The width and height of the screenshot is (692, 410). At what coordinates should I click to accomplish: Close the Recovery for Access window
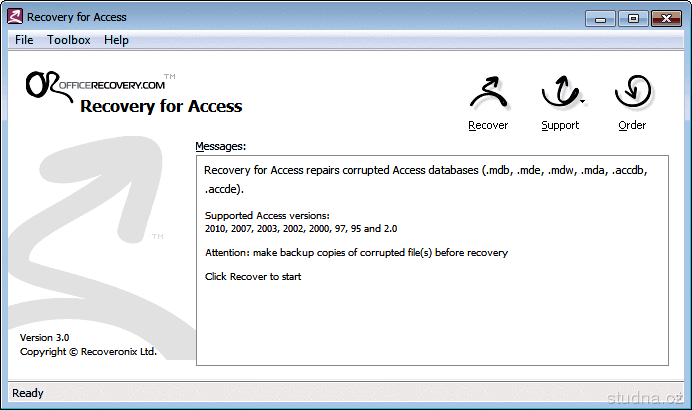click(x=665, y=17)
